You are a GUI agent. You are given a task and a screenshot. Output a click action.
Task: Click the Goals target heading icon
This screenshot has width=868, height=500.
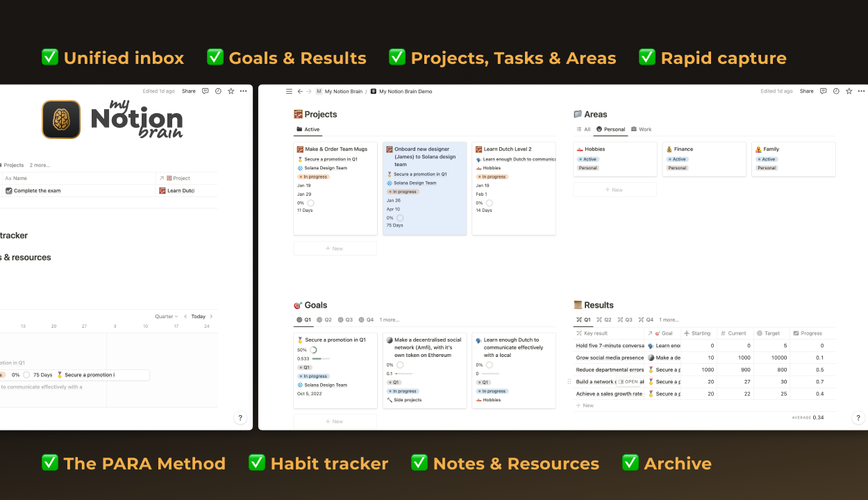pos(298,305)
